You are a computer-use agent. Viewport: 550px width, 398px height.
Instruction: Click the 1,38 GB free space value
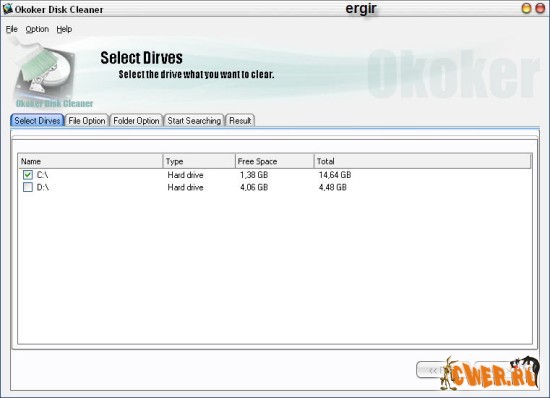[254, 175]
